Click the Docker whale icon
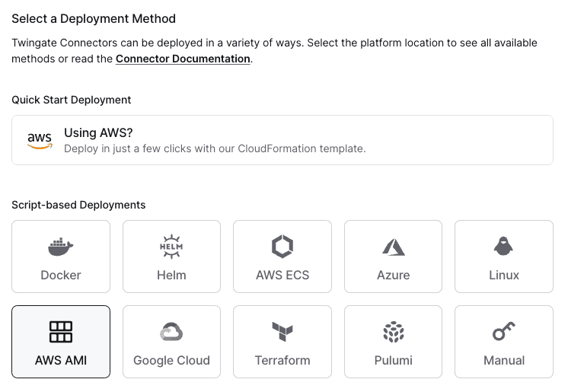The width and height of the screenshot is (568, 392). 60,247
